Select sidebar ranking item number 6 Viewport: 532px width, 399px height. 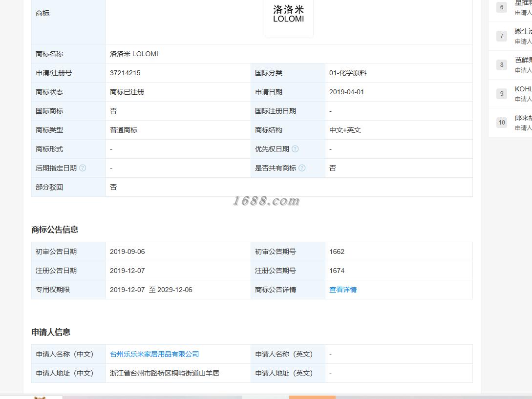point(511,7)
